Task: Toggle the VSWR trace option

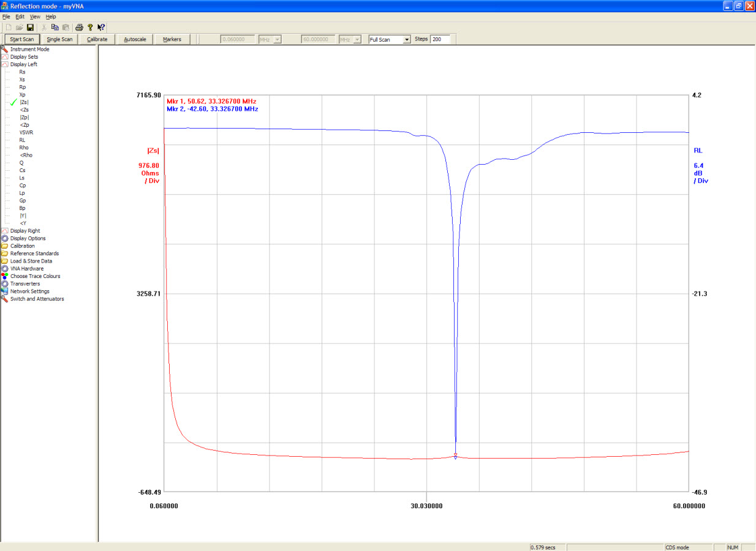Action: (x=26, y=132)
